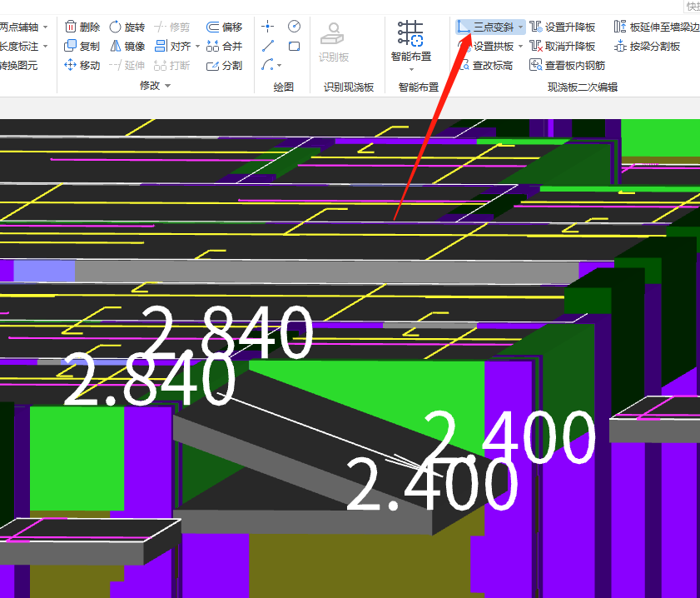Click the 修剪 (Trim) tool
The width and height of the screenshot is (700, 598).
coord(171,27)
